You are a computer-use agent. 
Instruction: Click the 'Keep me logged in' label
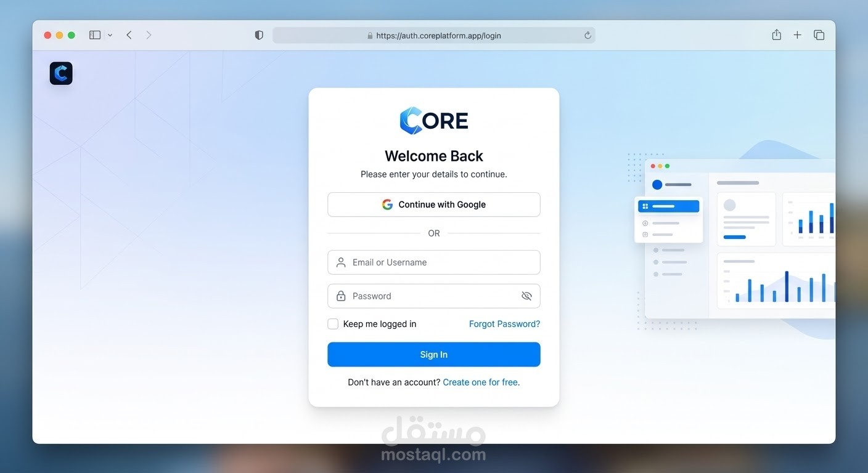tap(380, 324)
